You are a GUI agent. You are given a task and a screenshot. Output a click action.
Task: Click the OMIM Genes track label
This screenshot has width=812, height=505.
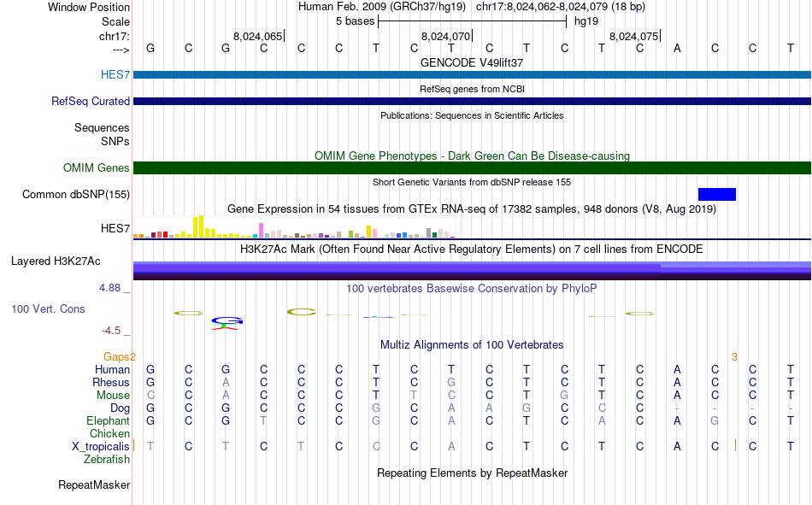(96, 167)
